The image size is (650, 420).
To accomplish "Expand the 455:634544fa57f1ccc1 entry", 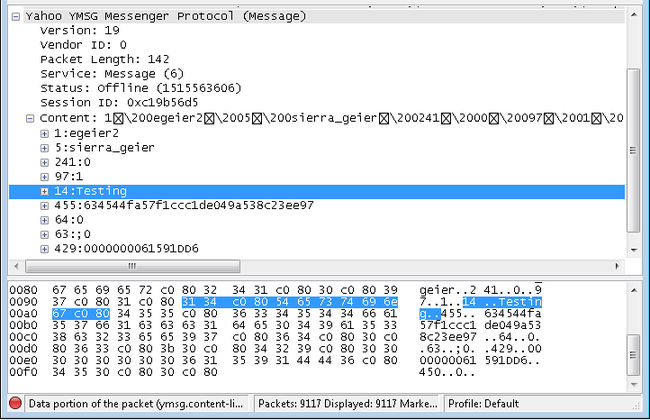I will coord(44,206).
